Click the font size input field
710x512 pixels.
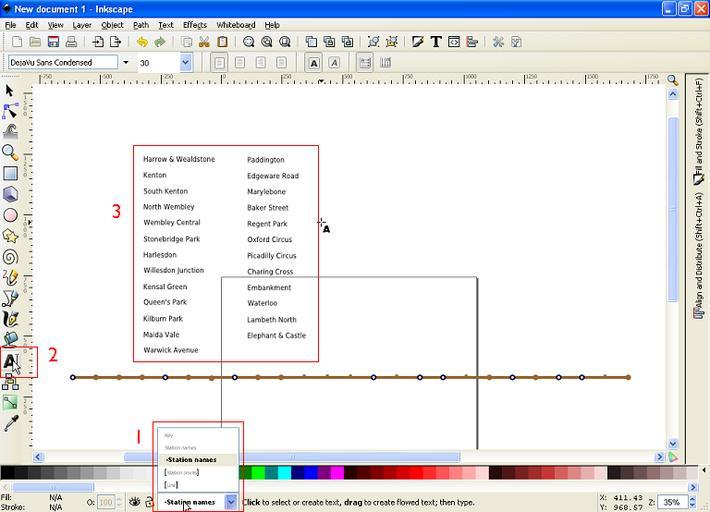(159, 62)
